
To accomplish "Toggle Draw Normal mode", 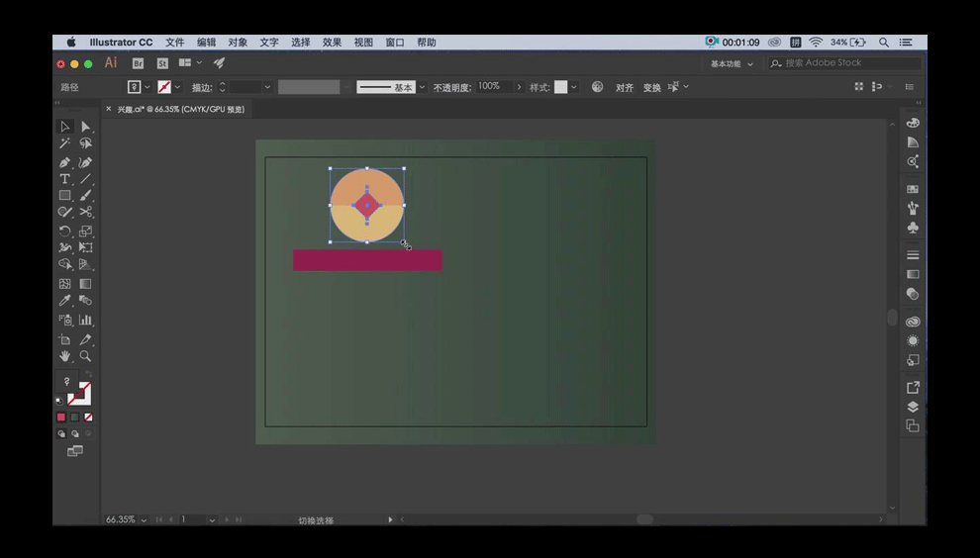I will point(61,433).
